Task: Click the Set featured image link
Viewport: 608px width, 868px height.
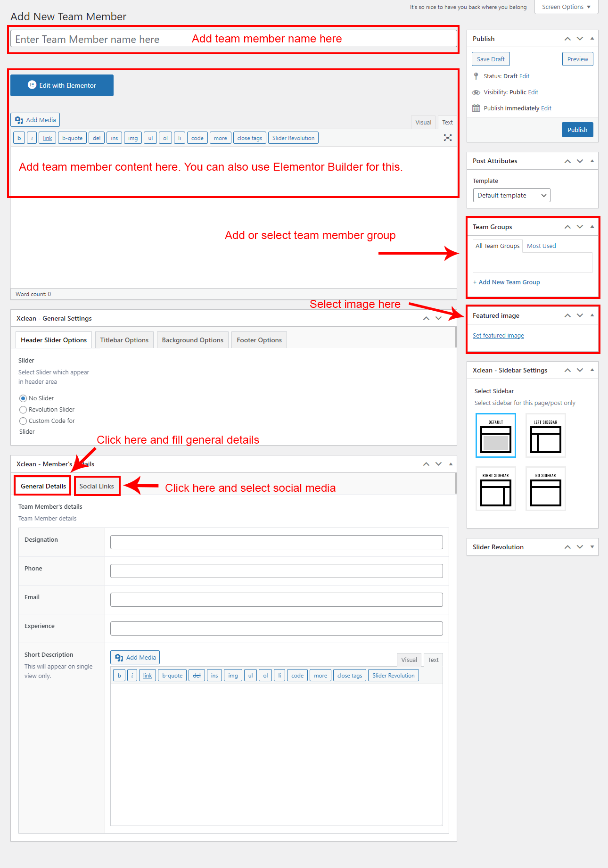Action: click(x=498, y=336)
